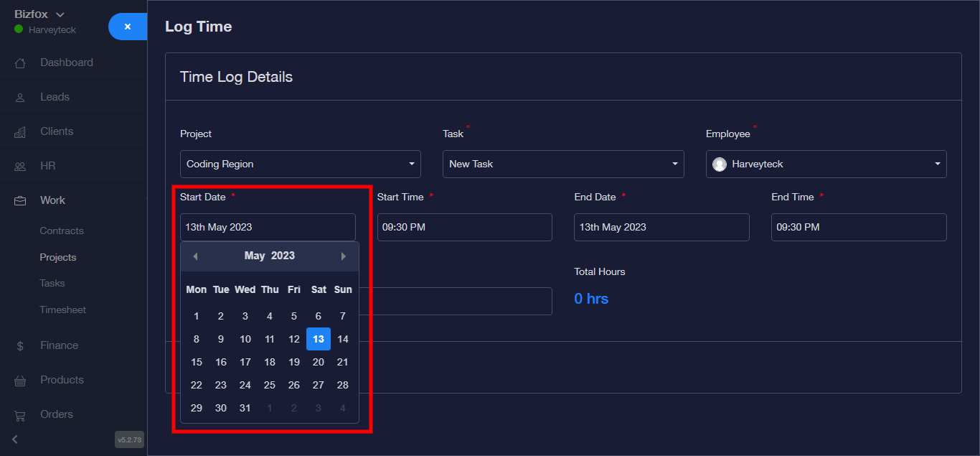Pick May 31 in the date picker

pyautogui.click(x=245, y=408)
